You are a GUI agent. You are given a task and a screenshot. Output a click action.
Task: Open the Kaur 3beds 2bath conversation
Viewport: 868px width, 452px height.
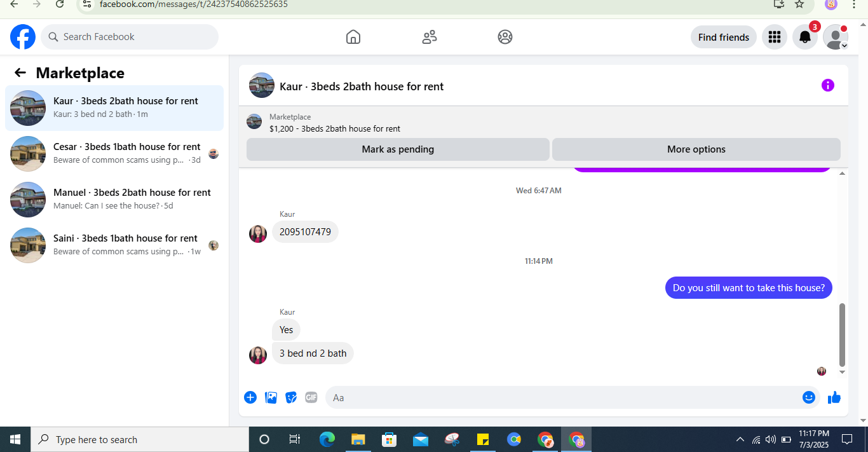pyautogui.click(x=114, y=107)
